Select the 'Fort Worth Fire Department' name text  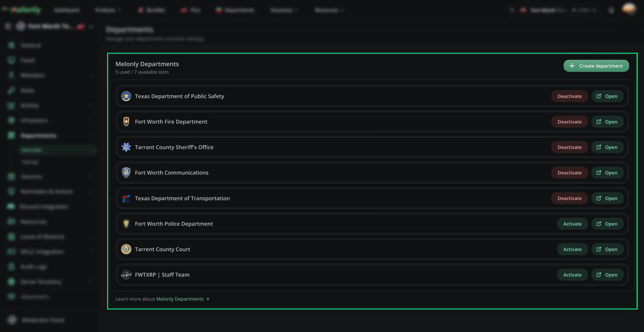click(x=171, y=122)
